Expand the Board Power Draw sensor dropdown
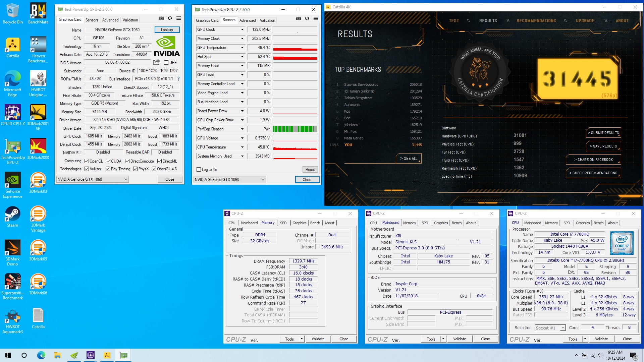The width and height of the screenshot is (644, 362). [242, 111]
